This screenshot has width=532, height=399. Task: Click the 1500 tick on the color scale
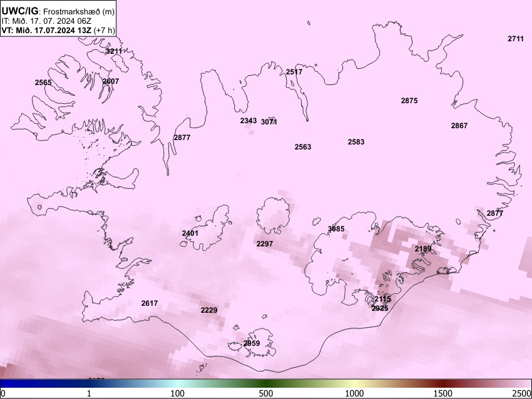tap(443, 393)
